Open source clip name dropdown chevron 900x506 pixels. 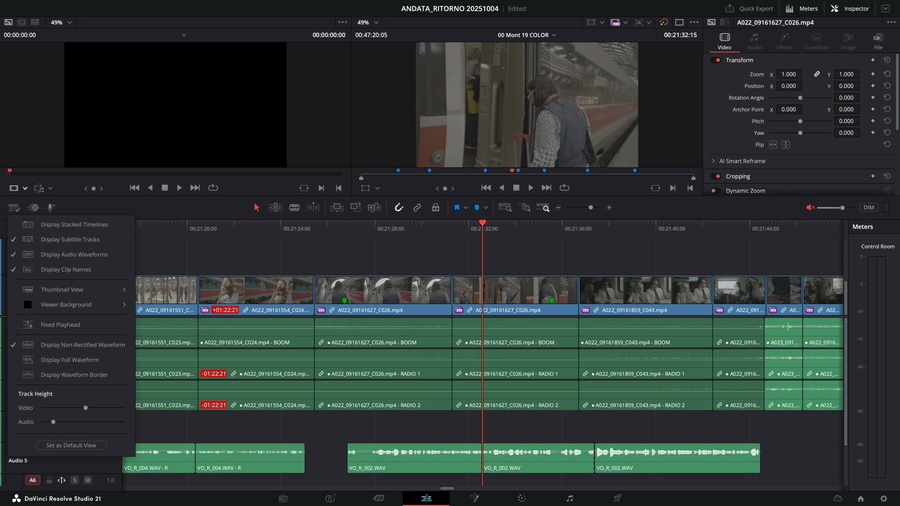(184, 35)
